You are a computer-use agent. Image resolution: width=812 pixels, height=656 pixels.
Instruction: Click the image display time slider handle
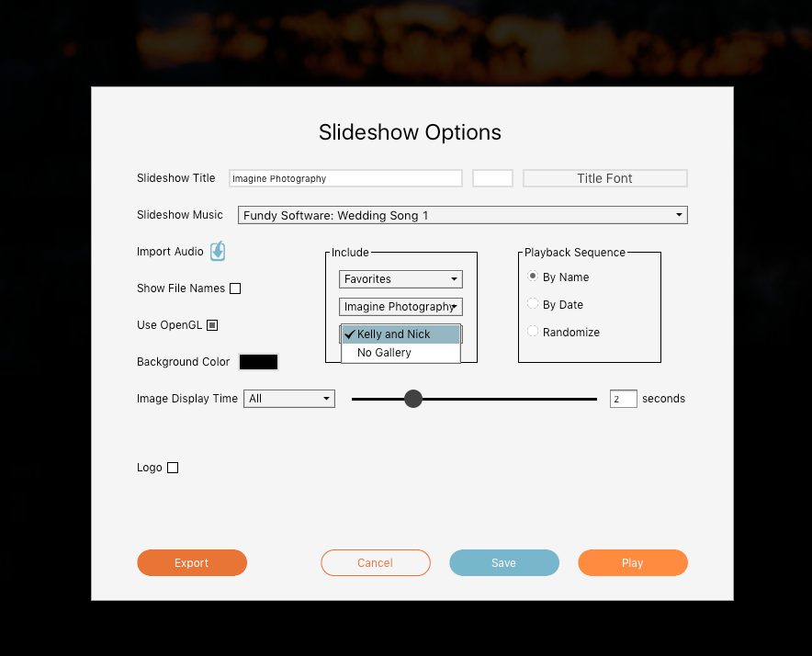click(x=413, y=399)
